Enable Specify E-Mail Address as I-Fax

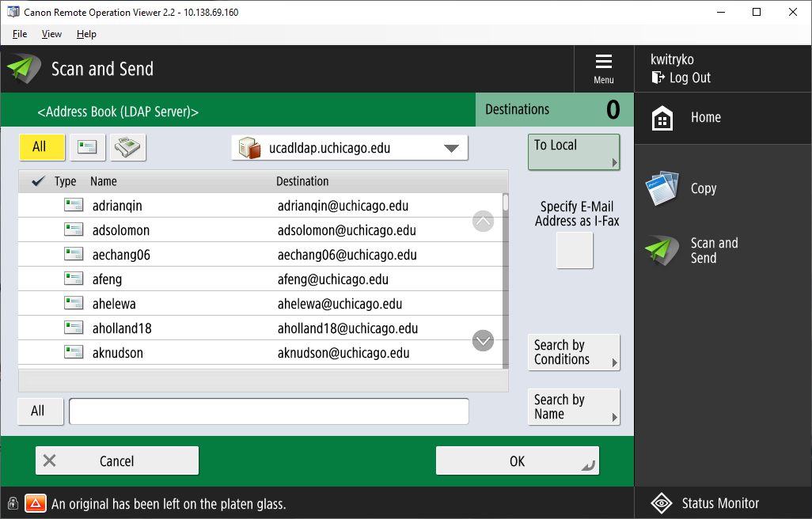tap(574, 250)
